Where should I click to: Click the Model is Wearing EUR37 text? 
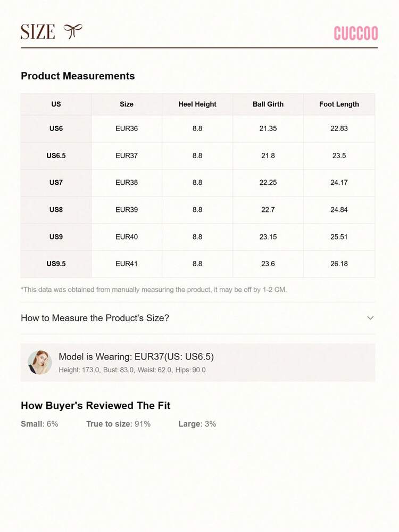coord(136,357)
